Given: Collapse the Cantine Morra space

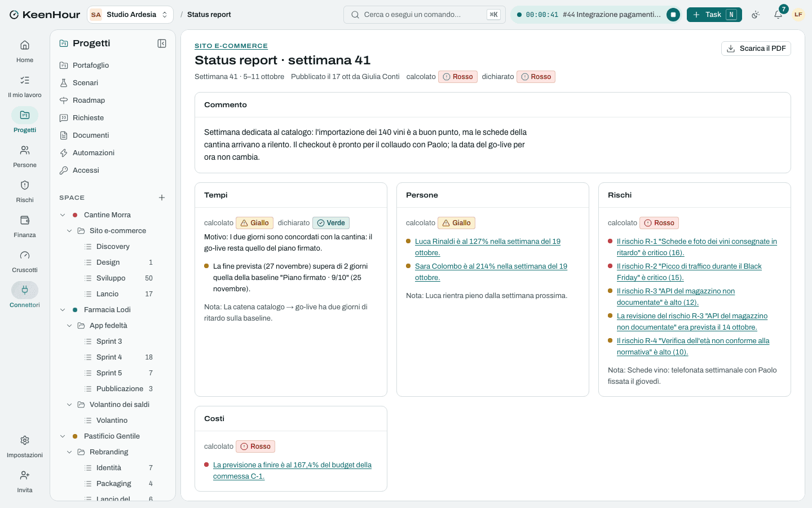Looking at the screenshot, I should pos(63,215).
